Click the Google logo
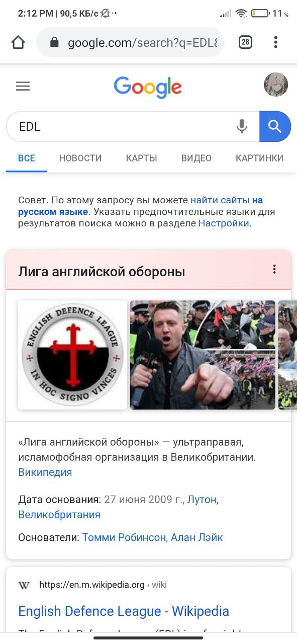 (148, 88)
